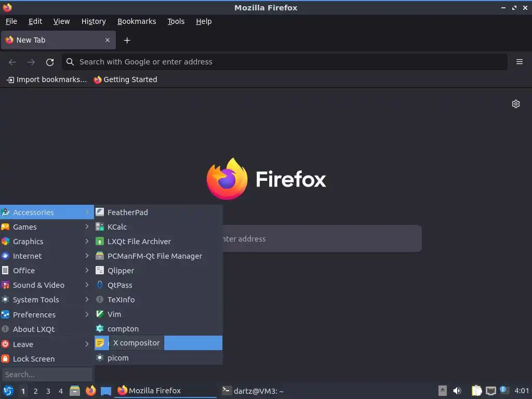Screen dimensions: 532x399
Task: Open a new tab with plus button
Action: tap(127, 41)
